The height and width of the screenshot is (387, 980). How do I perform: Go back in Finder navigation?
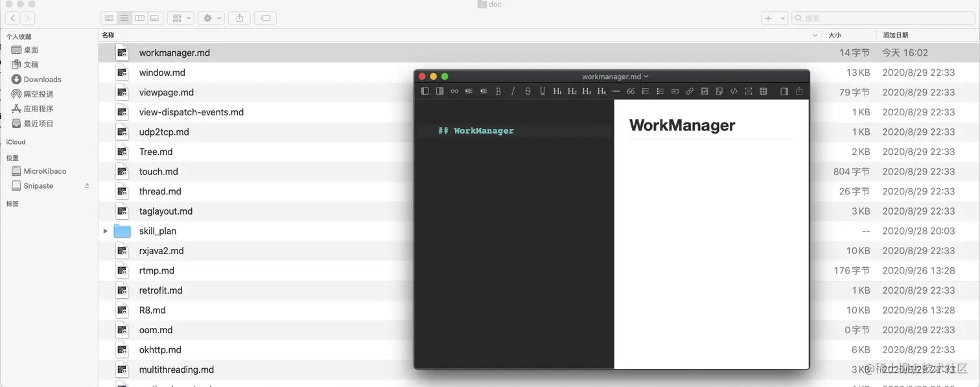[x=12, y=18]
